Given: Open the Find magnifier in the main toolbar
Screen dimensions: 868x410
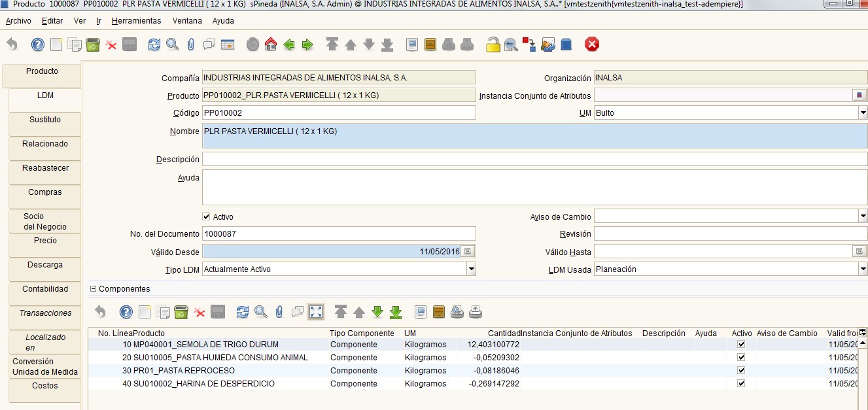Looking at the screenshot, I should (x=172, y=44).
